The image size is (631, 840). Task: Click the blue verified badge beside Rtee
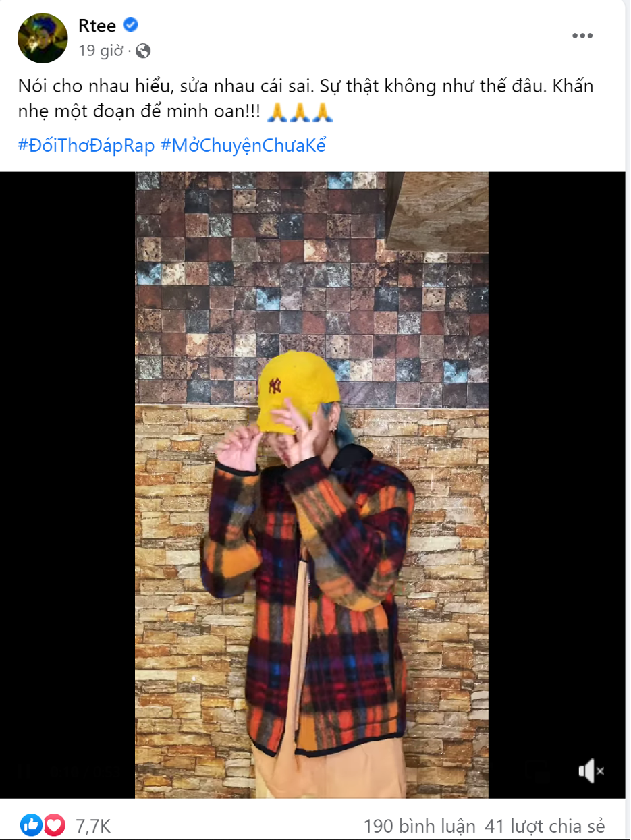coord(130,26)
